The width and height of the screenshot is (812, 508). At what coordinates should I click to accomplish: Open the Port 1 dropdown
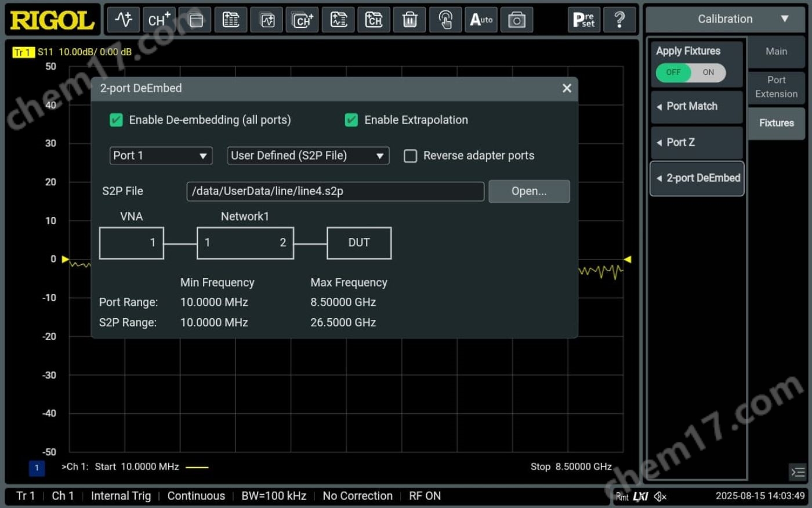tap(161, 156)
